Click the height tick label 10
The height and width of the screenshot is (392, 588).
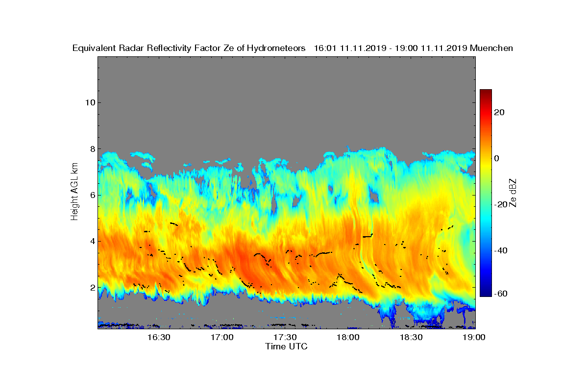(89, 102)
